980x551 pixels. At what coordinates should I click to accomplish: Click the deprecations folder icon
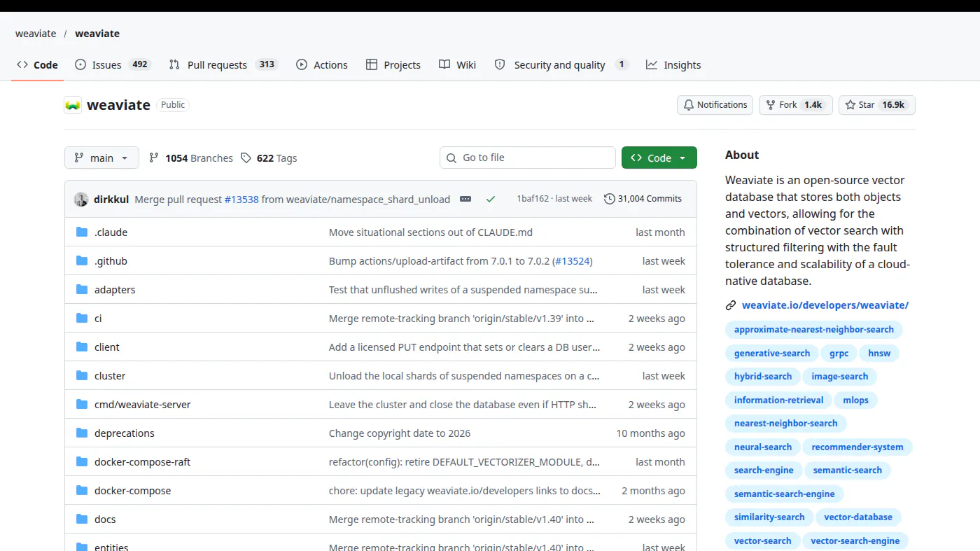[82, 433]
